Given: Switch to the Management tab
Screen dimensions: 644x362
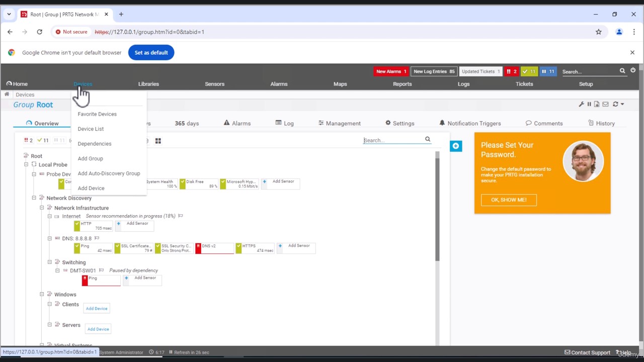Looking at the screenshot, I should [x=339, y=123].
